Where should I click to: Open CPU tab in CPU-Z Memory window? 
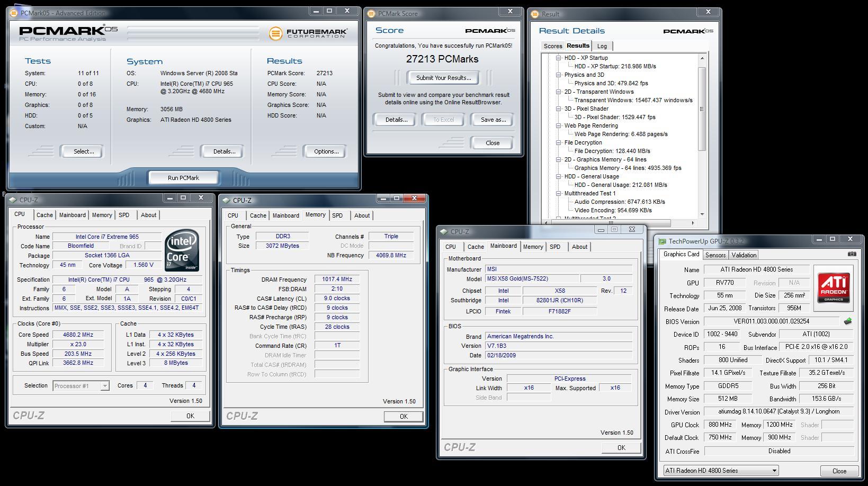[233, 215]
